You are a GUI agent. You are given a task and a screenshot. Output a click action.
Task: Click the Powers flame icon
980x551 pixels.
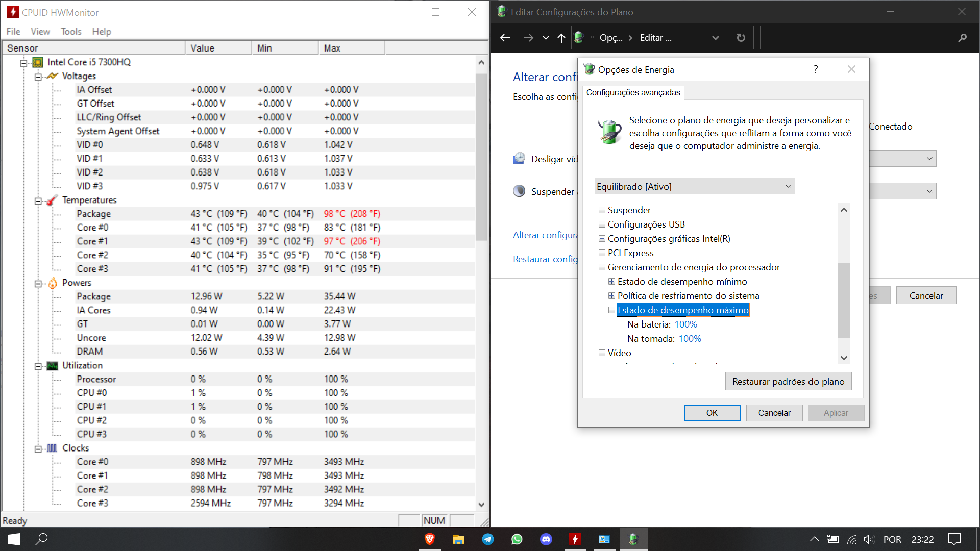pos(52,283)
